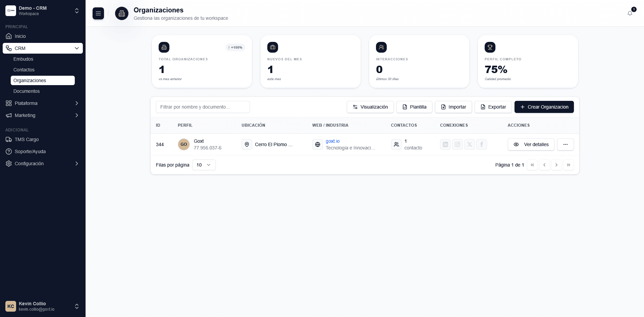Viewport: 644px width, 317px height.
Task: Open TMS Cargo in the sidebar
Action: [x=43, y=139]
